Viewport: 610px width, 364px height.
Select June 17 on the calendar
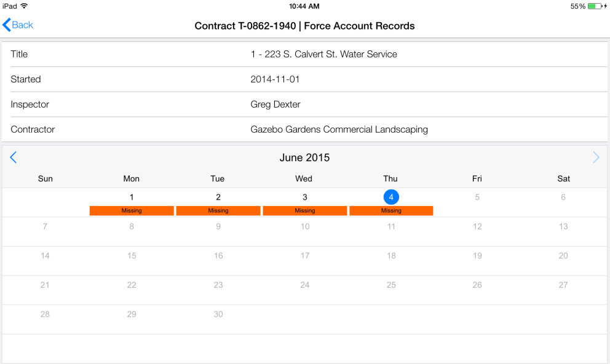click(x=305, y=256)
